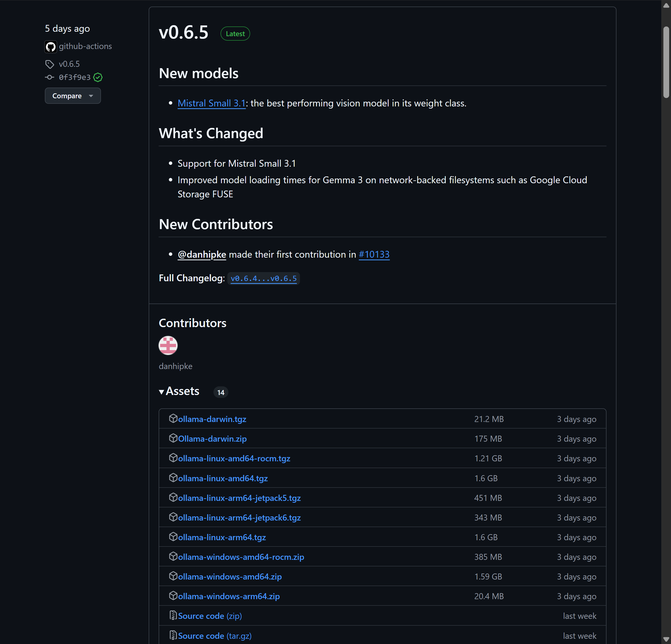Open the Compare dropdown

[x=73, y=96]
